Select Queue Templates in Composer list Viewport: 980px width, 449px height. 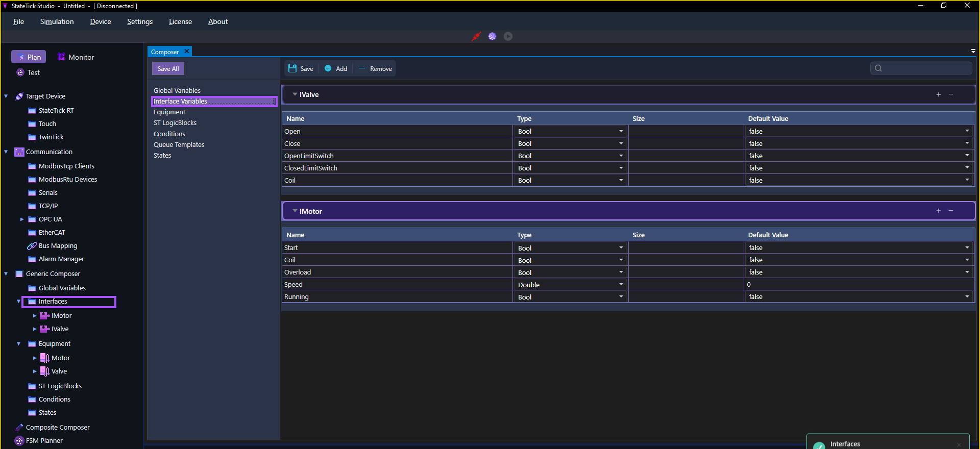pos(179,145)
